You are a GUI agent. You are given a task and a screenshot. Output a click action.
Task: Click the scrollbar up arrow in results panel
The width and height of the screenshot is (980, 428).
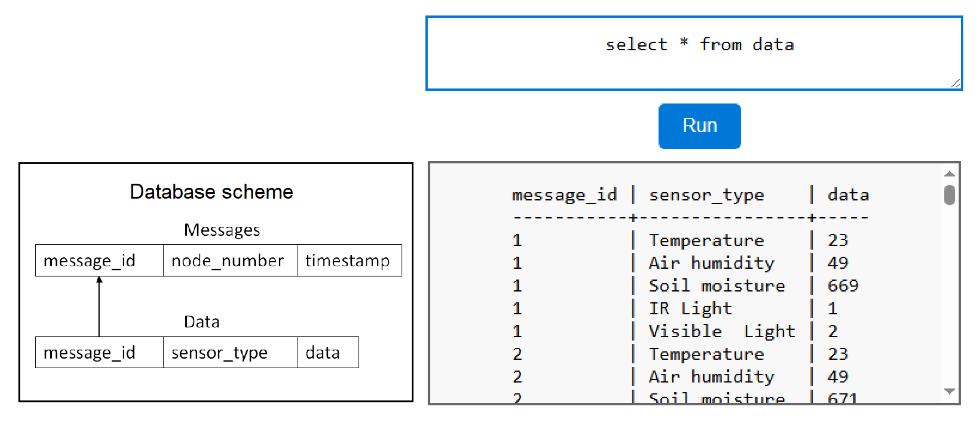(950, 173)
